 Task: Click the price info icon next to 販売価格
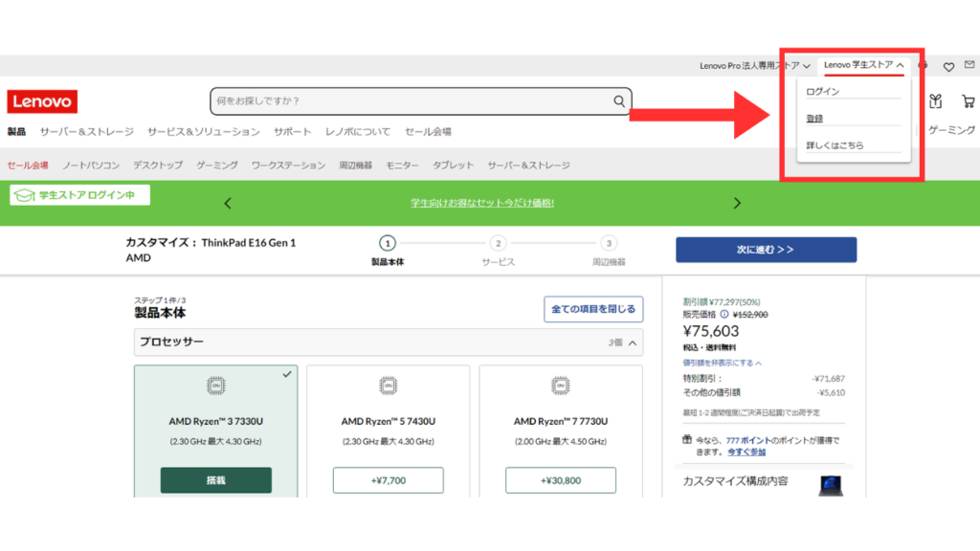724,314
